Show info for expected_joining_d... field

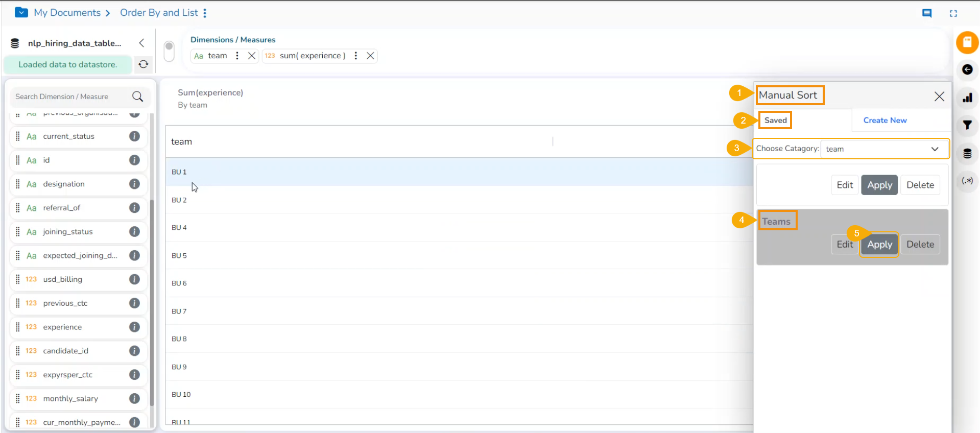click(134, 255)
